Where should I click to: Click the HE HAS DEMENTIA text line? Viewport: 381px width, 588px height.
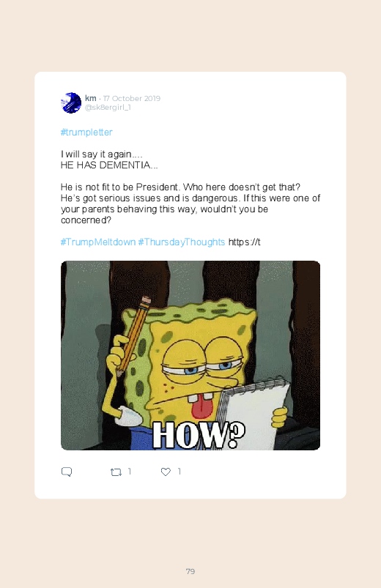pyautogui.click(x=109, y=165)
